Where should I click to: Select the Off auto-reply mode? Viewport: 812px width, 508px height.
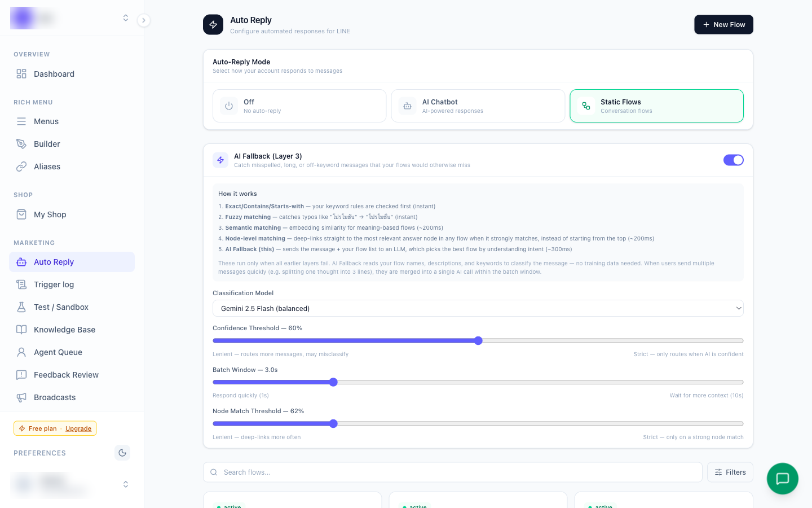coord(299,106)
